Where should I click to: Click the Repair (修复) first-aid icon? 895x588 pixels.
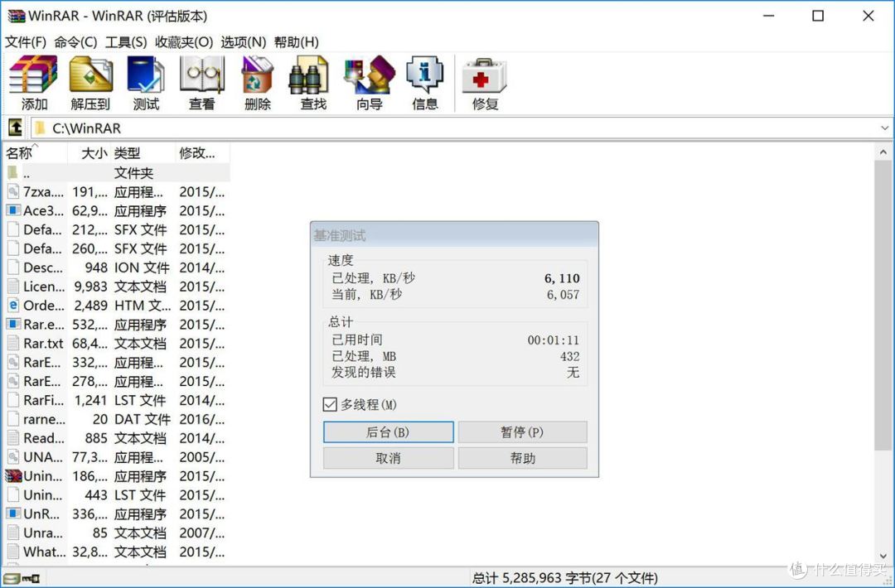[485, 75]
